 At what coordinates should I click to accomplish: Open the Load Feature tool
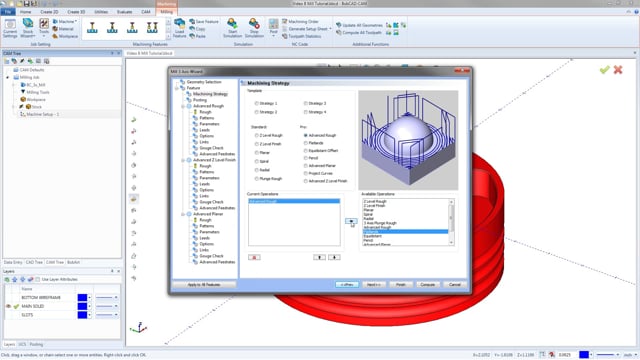(x=179, y=27)
